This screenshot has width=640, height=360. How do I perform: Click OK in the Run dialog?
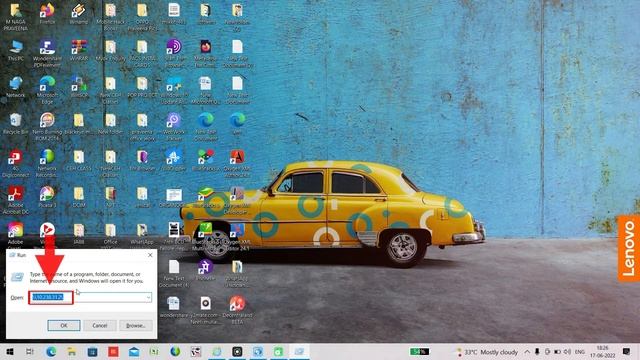click(x=64, y=325)
